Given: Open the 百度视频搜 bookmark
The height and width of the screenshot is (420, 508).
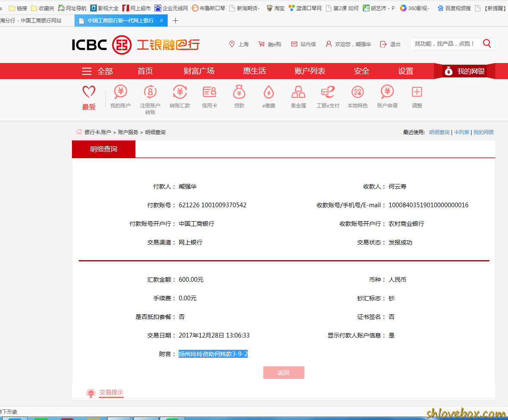Looking at the screenshot, I should (x=454, y=8).
